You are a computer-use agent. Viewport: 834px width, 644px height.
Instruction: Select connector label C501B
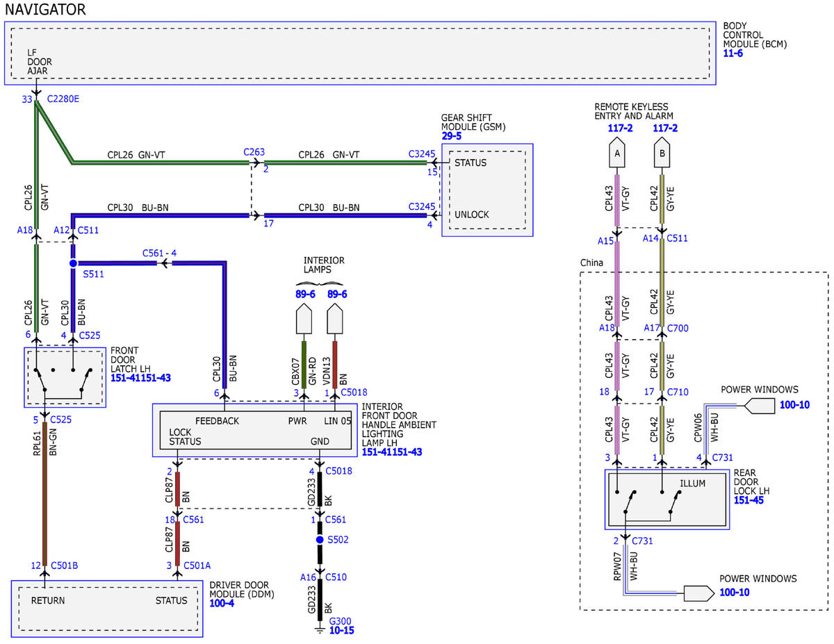(64, 565)
